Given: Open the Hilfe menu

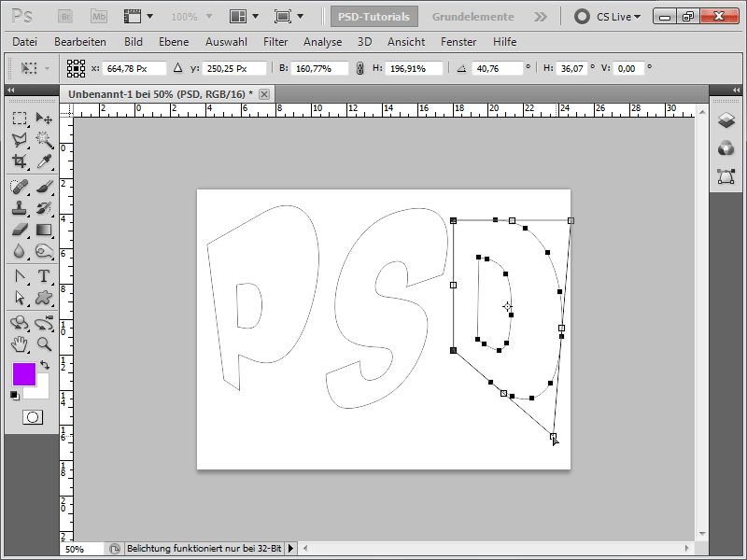Looking at the screenshot, I should pyautogui.click(x=504, y=42).
